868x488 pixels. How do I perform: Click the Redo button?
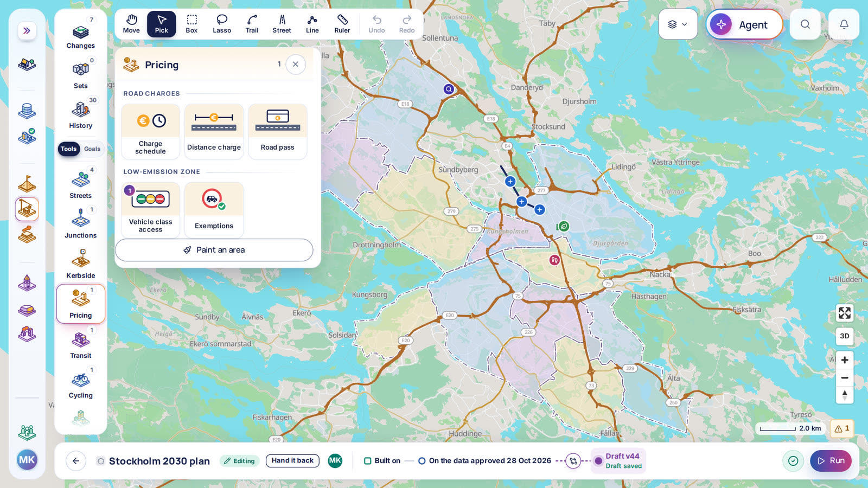coord(407,24)
